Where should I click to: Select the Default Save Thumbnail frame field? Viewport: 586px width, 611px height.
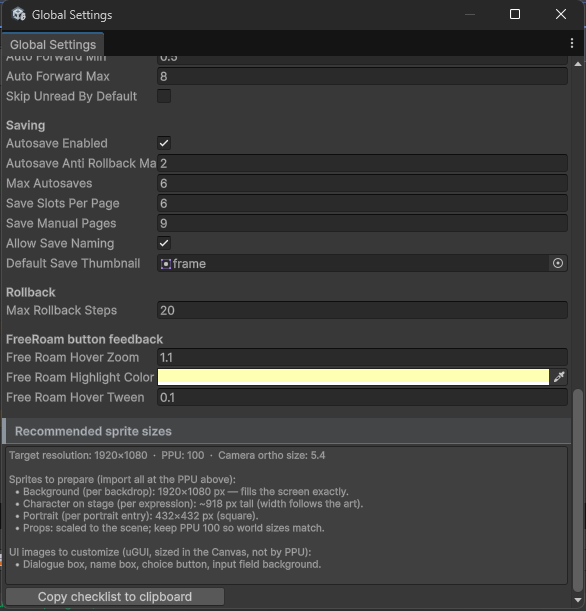tap(353, 263)
